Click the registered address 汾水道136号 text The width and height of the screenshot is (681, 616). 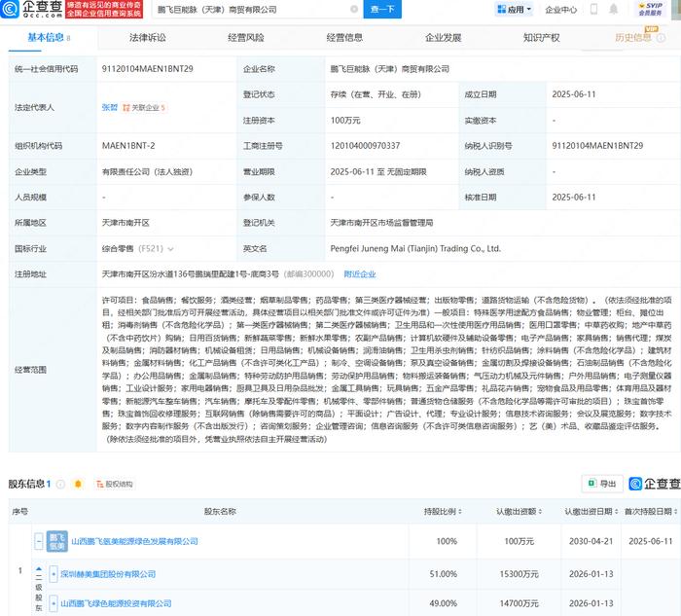pyautogui.click(x=191, y=274)
